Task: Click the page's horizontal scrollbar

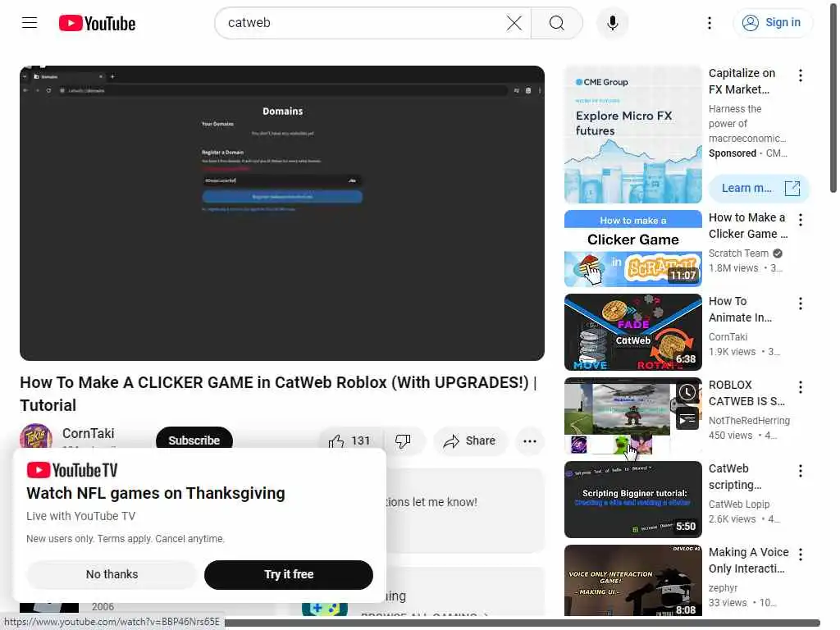Action: pyautogui.click(x=523, y=623)
